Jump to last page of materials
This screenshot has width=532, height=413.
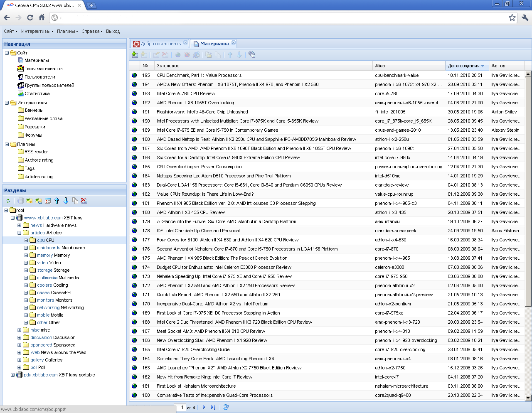coord(213,408)
